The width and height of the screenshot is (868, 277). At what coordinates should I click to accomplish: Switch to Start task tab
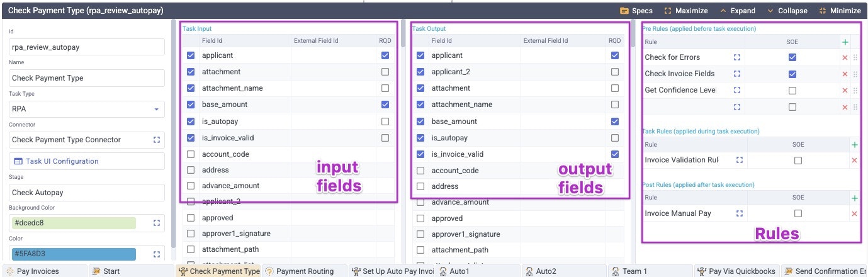coord(131,271)
